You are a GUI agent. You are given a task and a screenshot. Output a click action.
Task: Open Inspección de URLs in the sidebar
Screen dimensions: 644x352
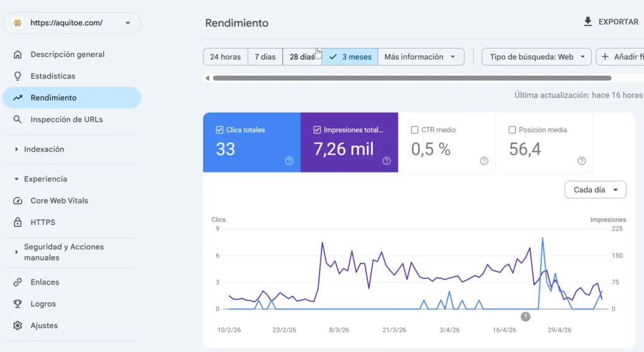tap(72, 119)
